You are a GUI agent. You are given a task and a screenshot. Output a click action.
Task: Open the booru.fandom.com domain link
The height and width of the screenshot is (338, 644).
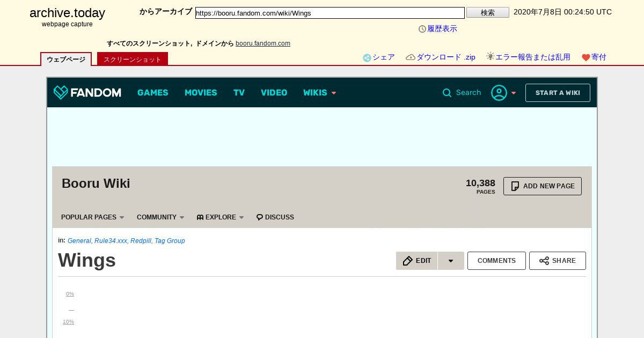pyautogui.click(x=263, y=43)
